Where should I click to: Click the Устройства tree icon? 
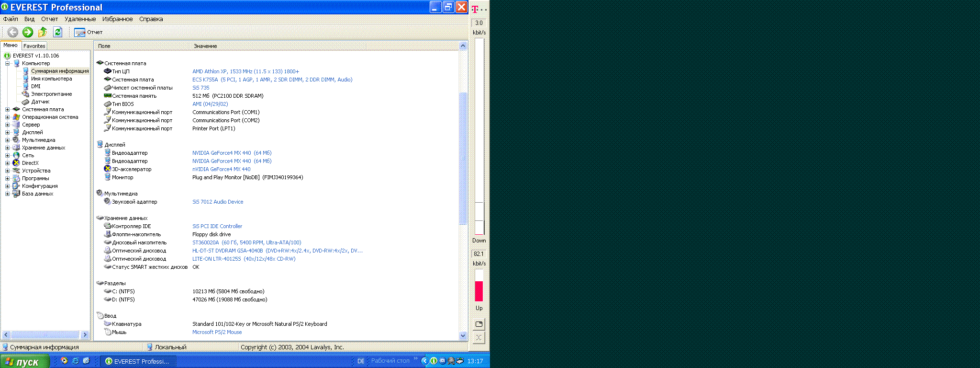tap(16, 171)
